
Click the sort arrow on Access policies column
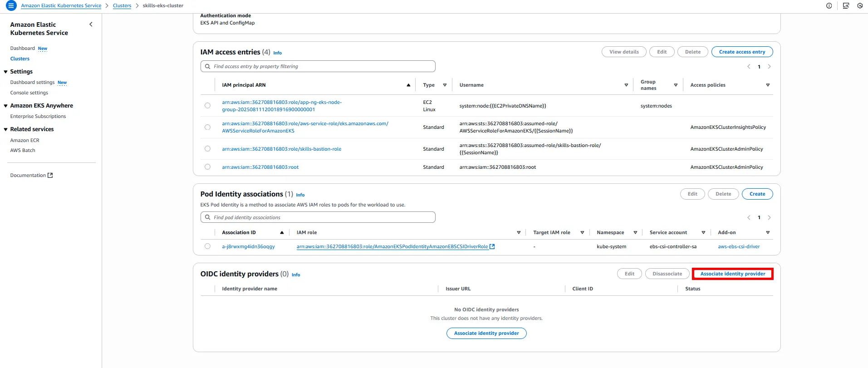pyautogui.click(x=768, y=85)
